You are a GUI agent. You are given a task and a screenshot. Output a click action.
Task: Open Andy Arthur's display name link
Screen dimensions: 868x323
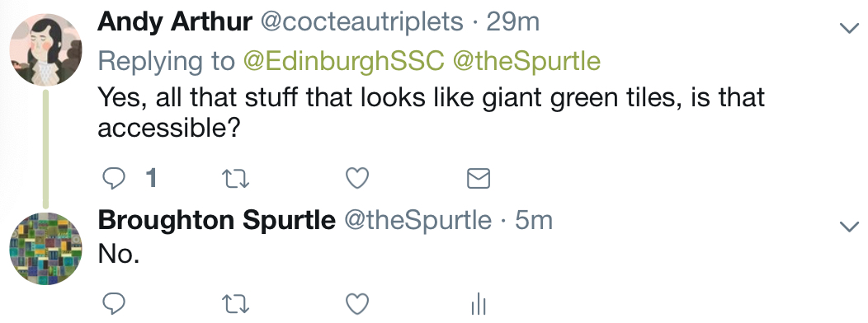[175, 23]
